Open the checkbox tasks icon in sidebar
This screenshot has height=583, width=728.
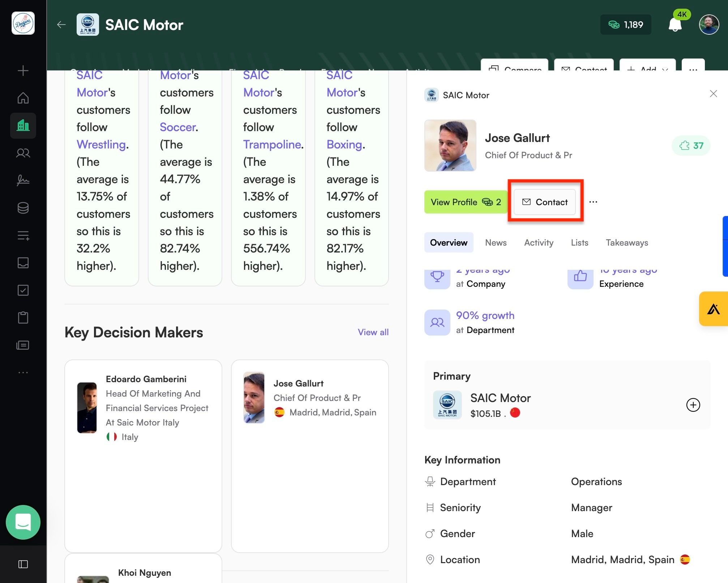(x=23, y=290)
